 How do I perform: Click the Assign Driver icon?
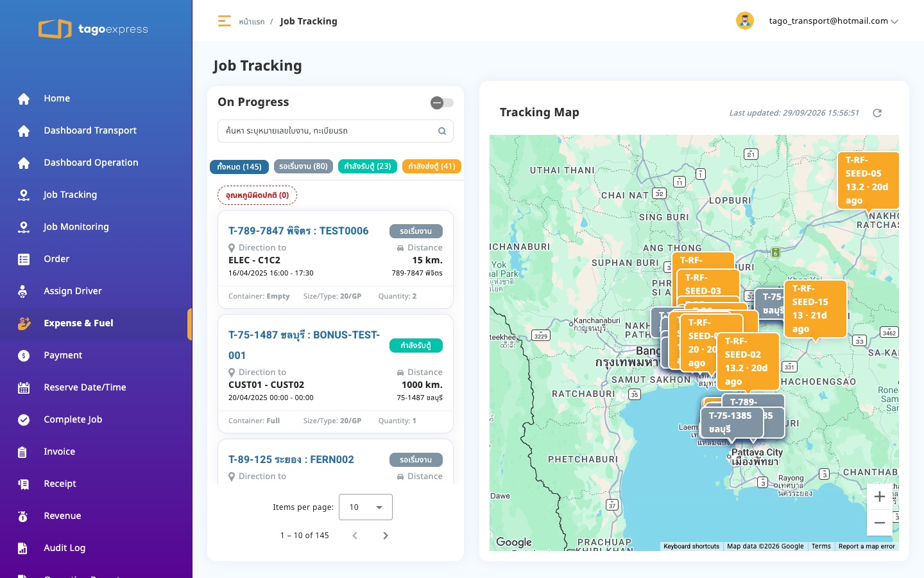24,292
